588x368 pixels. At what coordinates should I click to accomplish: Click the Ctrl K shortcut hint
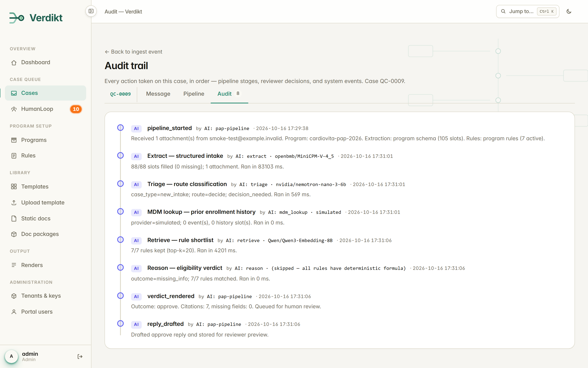pyautogui.click(x=546, y=11)
